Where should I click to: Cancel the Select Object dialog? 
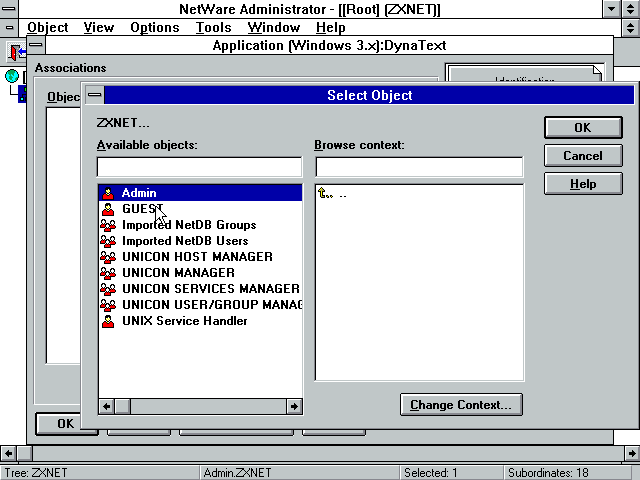click(583, 156)
